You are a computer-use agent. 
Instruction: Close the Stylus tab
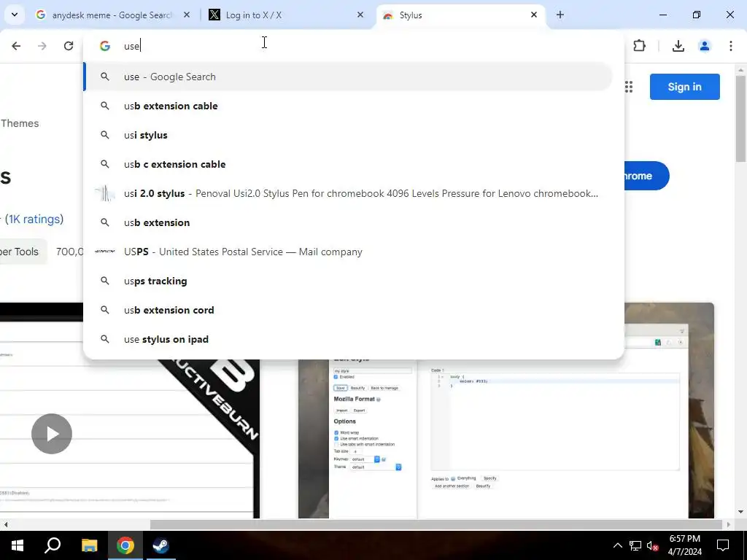click(534, 15)
